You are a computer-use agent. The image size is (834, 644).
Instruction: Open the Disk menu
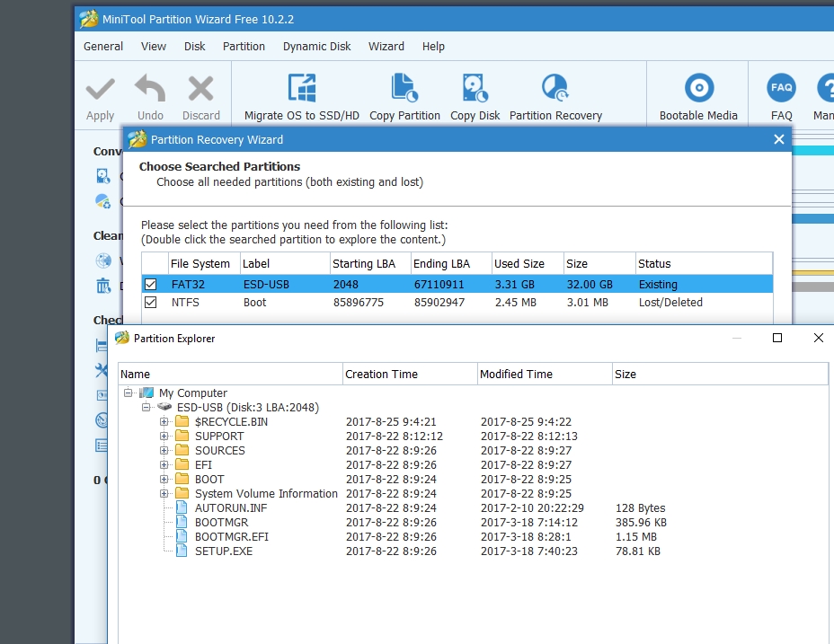(195, 47)
